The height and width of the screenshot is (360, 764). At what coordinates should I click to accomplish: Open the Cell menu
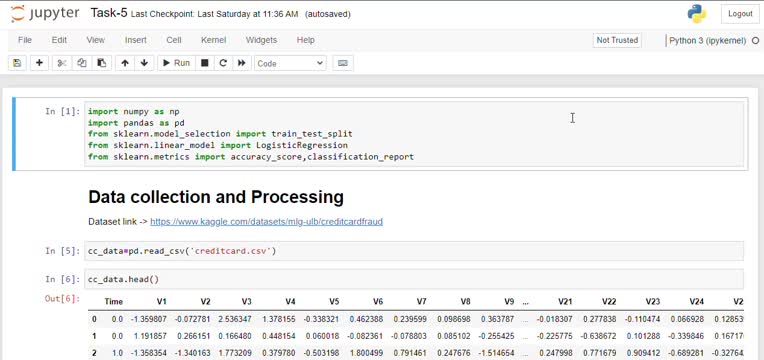click(x=174, y=40)
